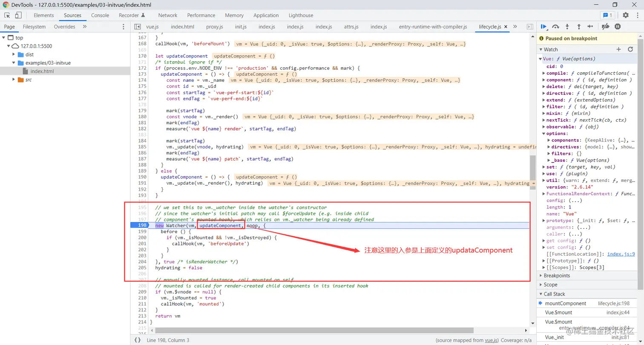This screenshot has width=644, height=345.
Task: Expand the prototype property in Watch
Action: point(543,220)
